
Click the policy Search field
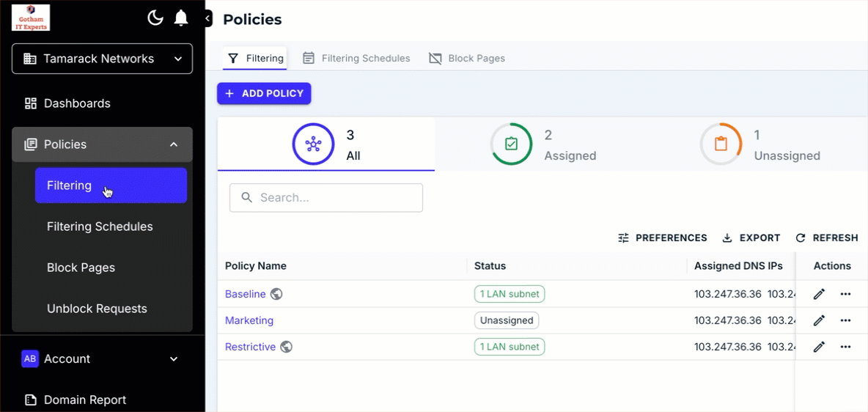click(x=326, y=198)
